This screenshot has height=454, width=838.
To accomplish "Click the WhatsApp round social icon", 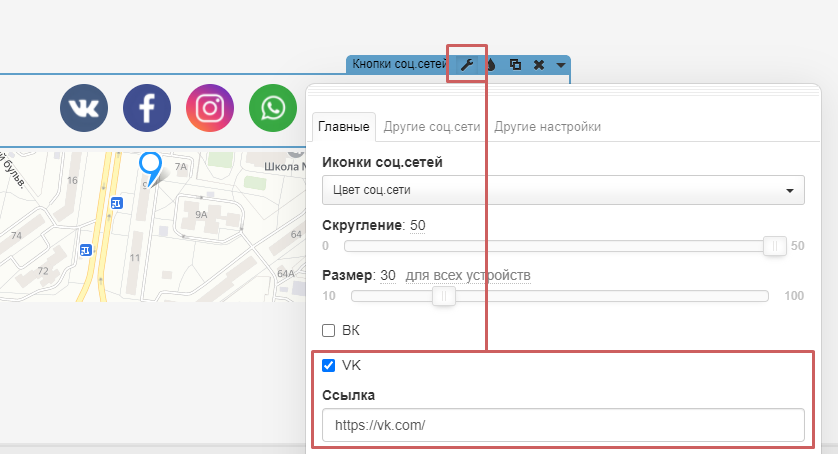I will [x=273, y=108].
